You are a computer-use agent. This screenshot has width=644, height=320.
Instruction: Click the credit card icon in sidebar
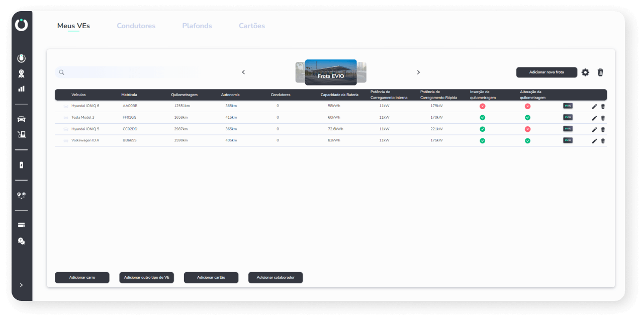tap(21, 225)
